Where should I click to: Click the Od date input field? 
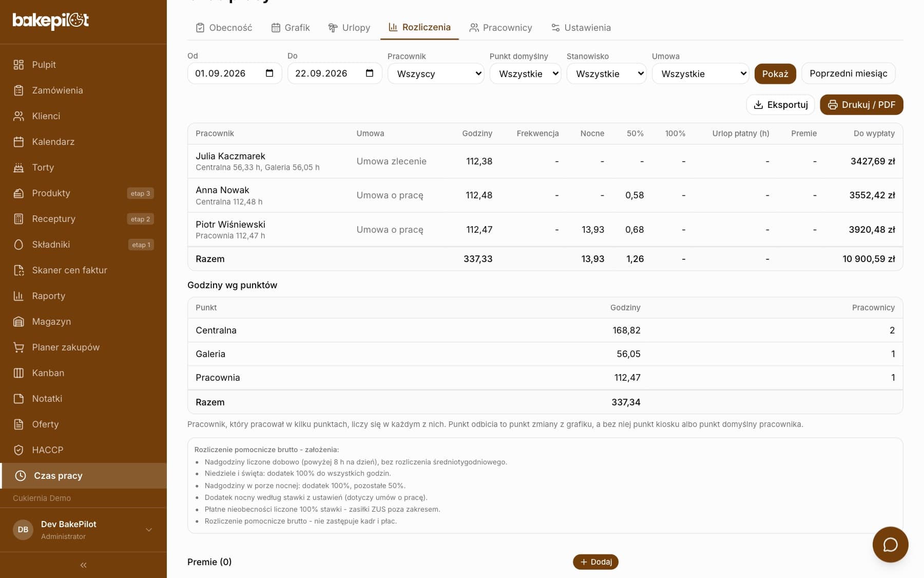click(x=235, y=73)
